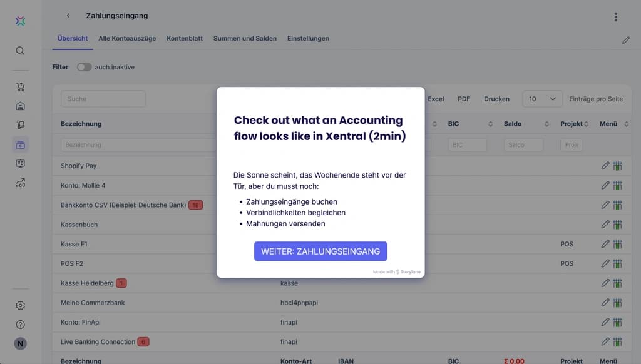Open the Einstellungen tab
641x364 pixels.
pyautogui.click(x=308, y=38)
